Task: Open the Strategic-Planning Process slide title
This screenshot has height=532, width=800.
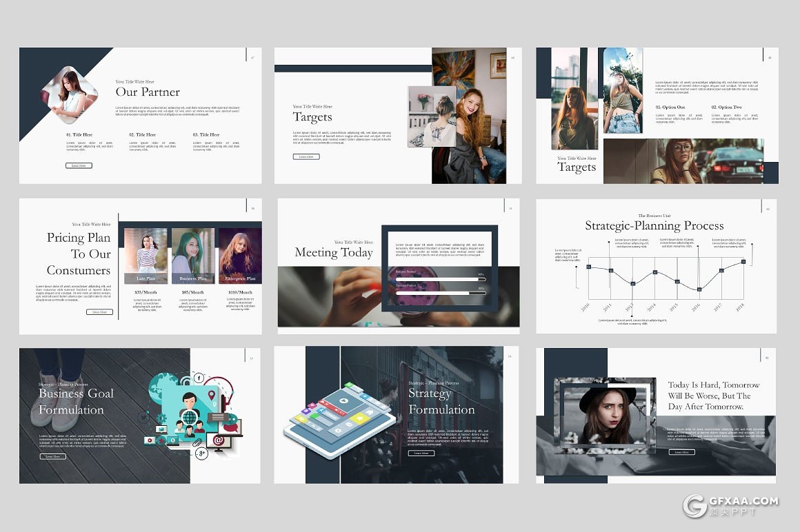Action: (654, 226)
